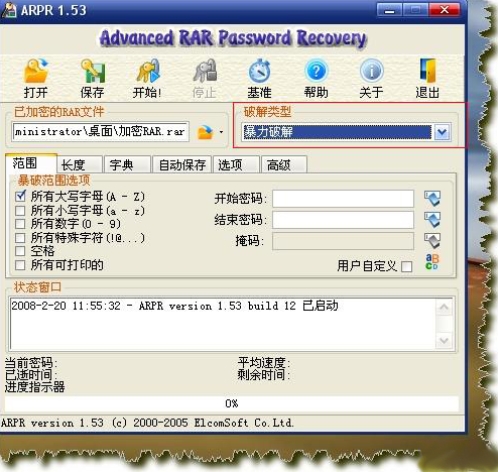Click the disabled 掩码 mask field
This screenshot has width=498, height=472.
[x=343, y=241]
